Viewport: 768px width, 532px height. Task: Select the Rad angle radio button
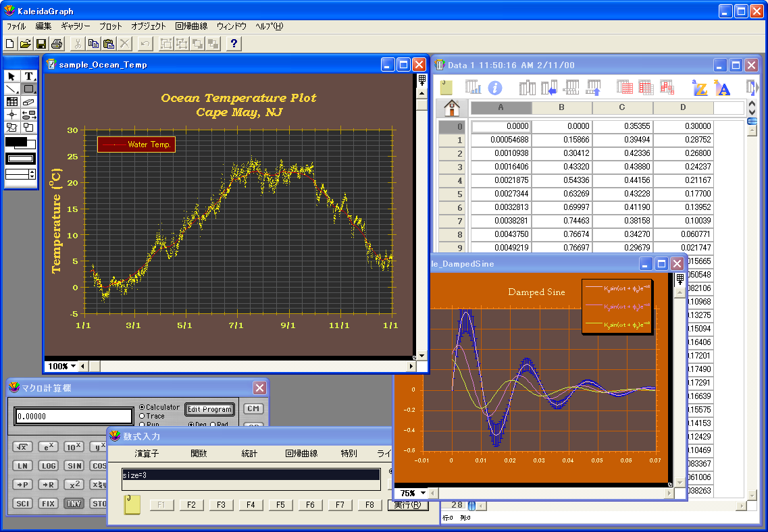coord(213,425)
